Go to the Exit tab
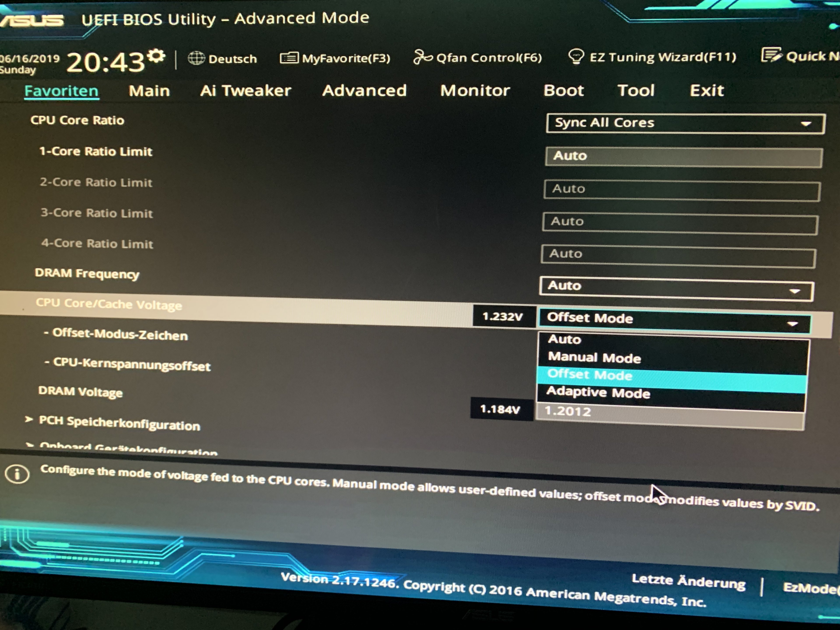The height and width of the screenshot is (630, 840). point(706,90)
